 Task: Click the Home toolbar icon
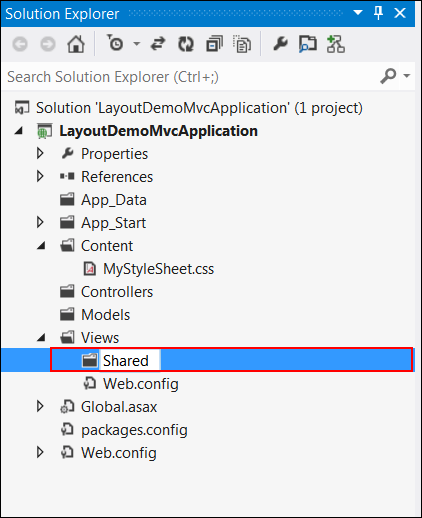click(76, 44)
